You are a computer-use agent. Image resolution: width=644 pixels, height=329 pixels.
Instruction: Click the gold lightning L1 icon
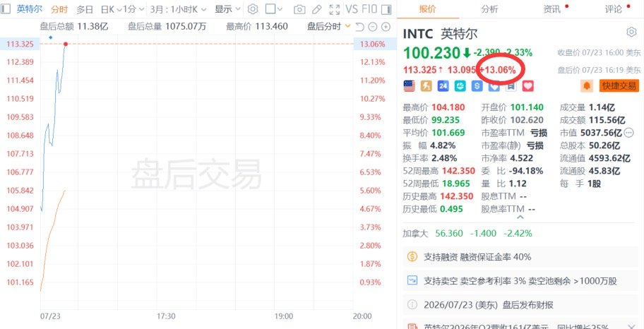tap(427, 86)
